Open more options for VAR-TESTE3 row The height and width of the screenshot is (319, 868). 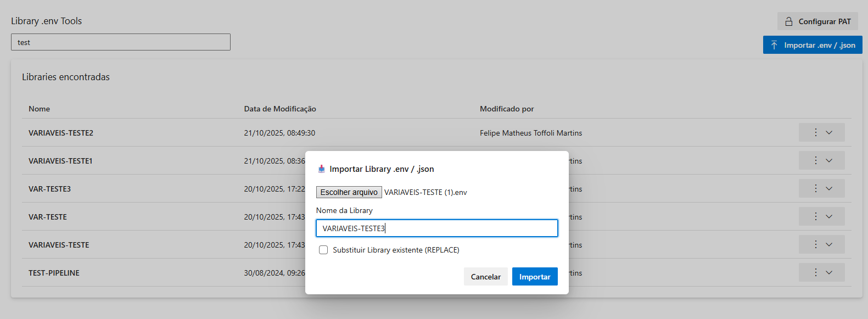pyautogui.click(x=815, y=188)
